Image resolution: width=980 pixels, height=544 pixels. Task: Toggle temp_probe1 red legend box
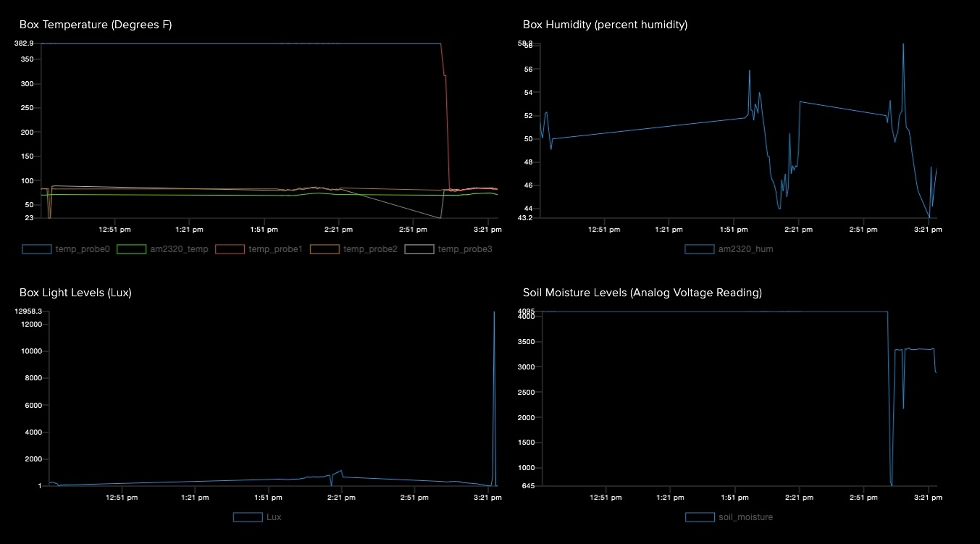coord(230,249)
